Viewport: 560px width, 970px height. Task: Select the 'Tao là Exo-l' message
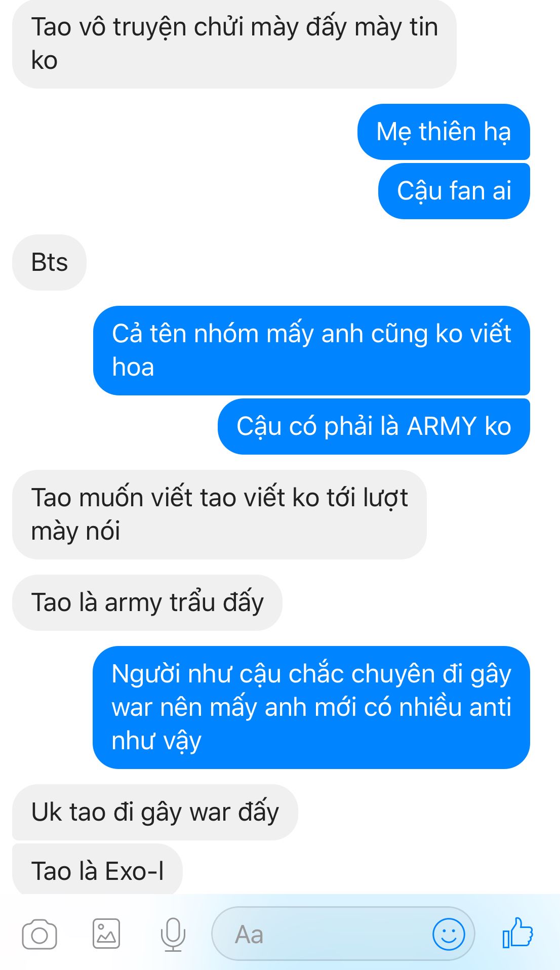pyautogui.click(x=97, y=870)
